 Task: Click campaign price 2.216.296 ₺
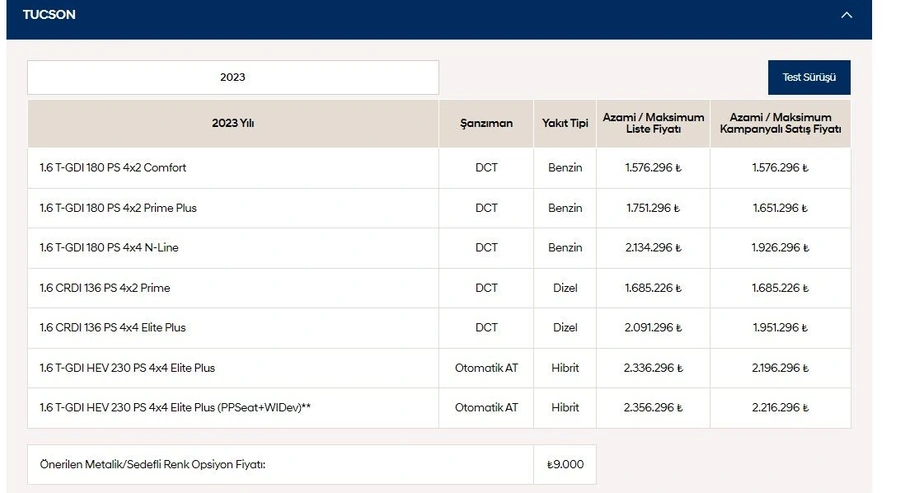click(780, 407)
